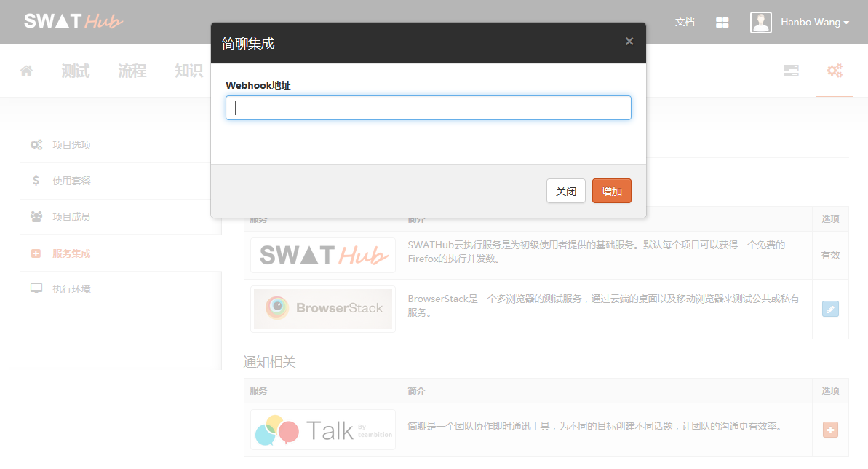Image resolution: width=868 pixels, height=469 pixels.
Task: Click the home icon in navigation bar
Action: [x=26, y=71]
